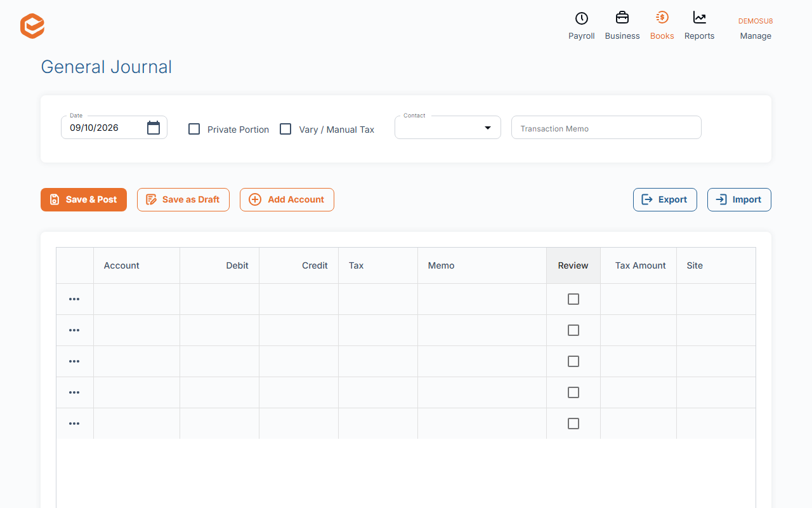The image size is (812, 508).
Task: Open the third row's three-dot menu
Action: pyautogui.click(x=74, y=361)
